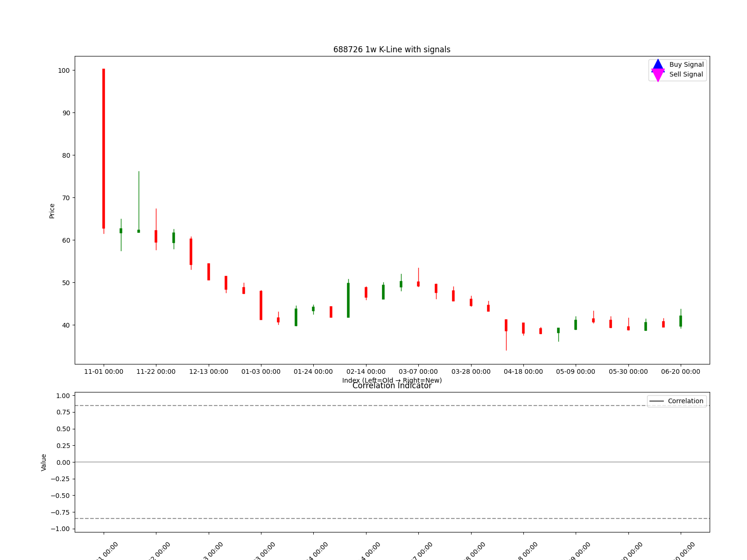Viewport: 747px width, 560px height.
Task: Click the correlation axis tick label '−1.00'
Action: (60, 529)
